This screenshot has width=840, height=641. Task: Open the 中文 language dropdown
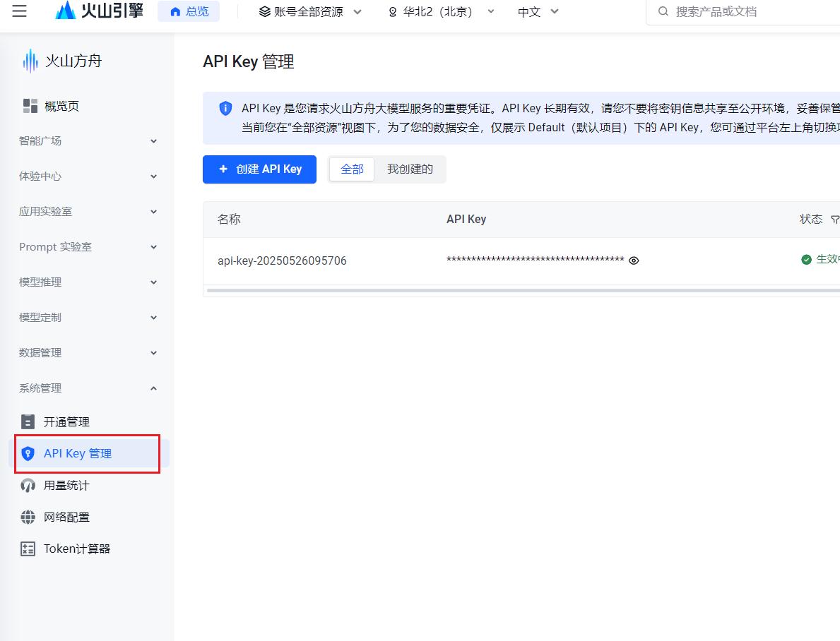point(538,11)
